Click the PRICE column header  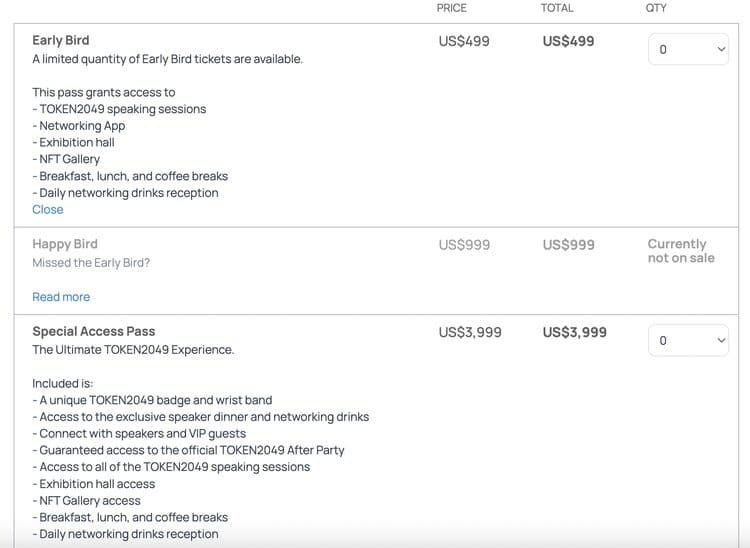pyautogui.click(x=452, y=8)
